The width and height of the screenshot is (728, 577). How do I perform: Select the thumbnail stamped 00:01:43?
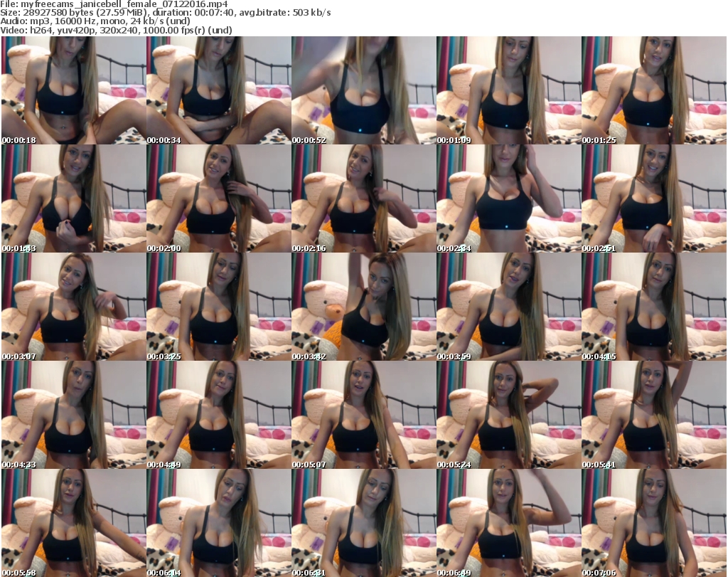point(73,198)
